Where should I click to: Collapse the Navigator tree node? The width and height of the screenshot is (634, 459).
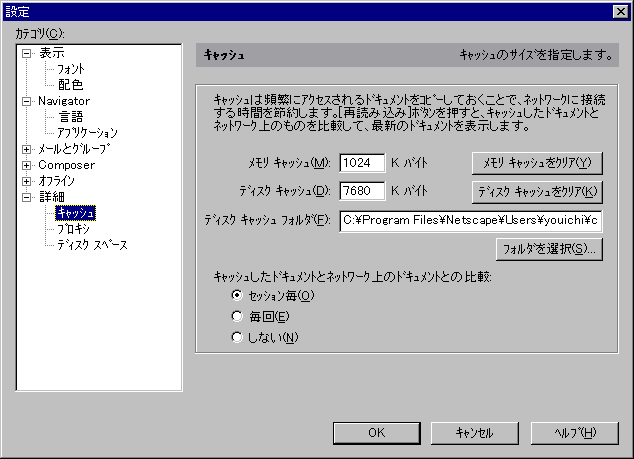click(x=26, y=101)
